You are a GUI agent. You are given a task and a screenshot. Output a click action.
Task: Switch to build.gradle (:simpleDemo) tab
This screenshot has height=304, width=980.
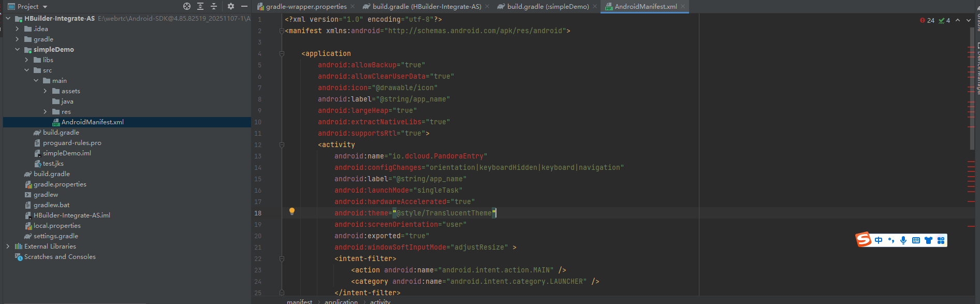click(x=548, y=7)
